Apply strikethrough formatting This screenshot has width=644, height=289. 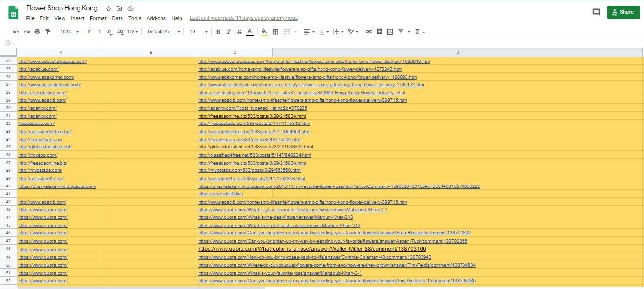click(x=239, y=31)
